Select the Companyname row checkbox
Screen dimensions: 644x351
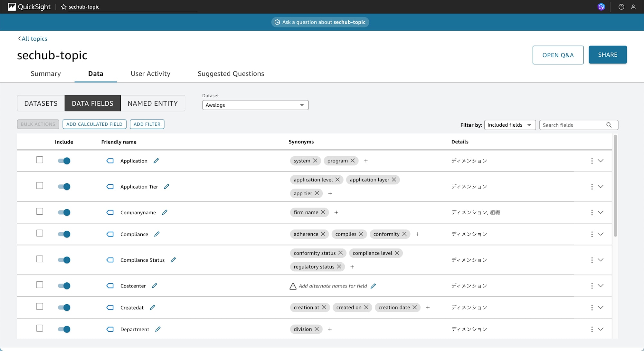[x=40, y=211]
